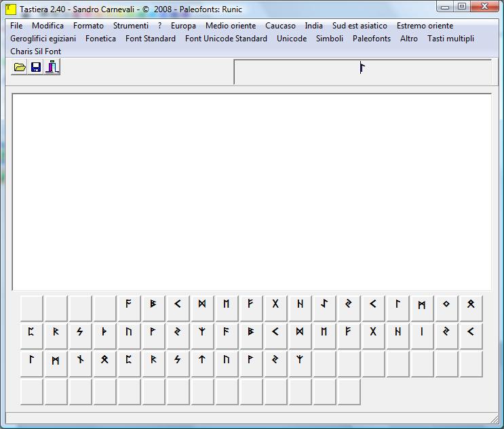Open the Strumenti menu

tap(131, 26)
